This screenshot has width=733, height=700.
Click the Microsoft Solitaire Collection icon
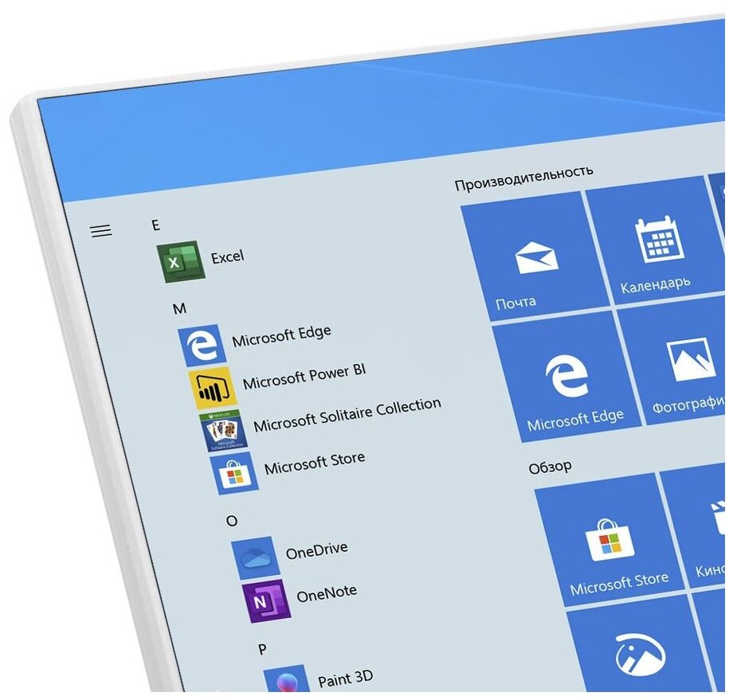tap(223, 430)
